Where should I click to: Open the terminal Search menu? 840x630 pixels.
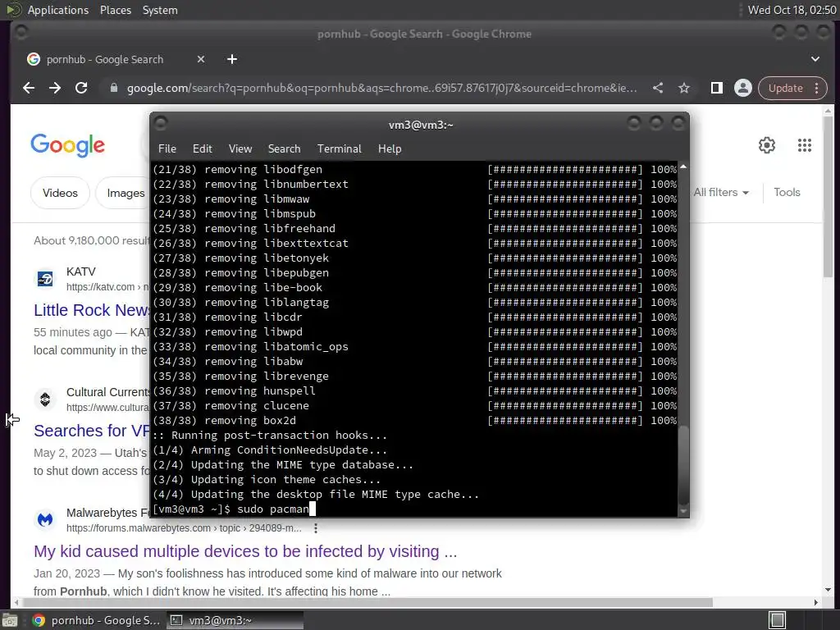(284, 149)
